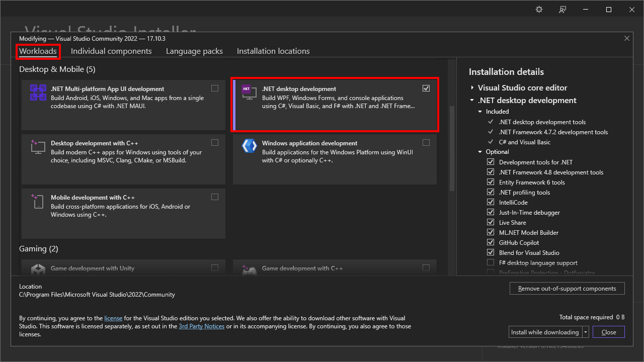Click the Install while downloading button
Screen dimensions: 644x362
[x=545, y=332]
